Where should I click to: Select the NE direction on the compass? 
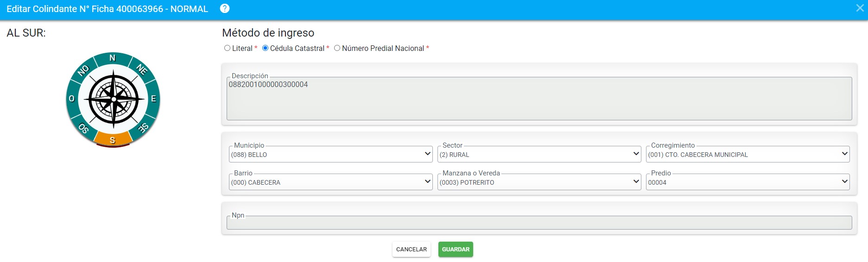coord(142,69)
